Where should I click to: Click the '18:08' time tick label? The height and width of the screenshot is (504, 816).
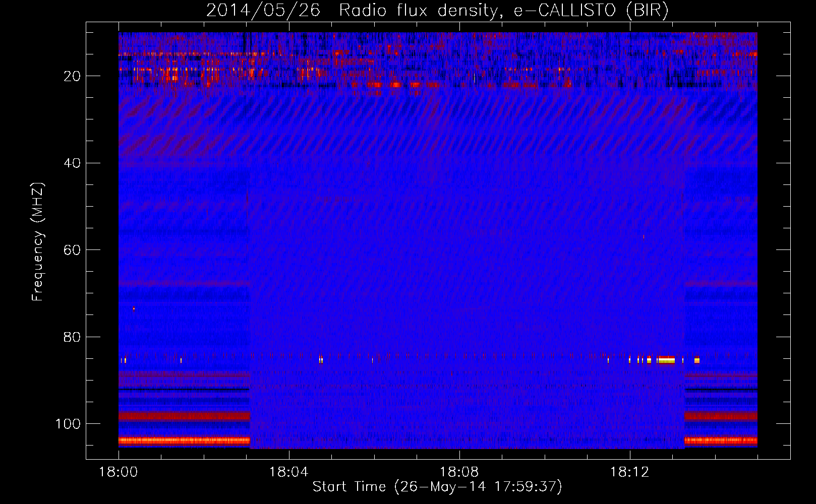click(459, 472)
